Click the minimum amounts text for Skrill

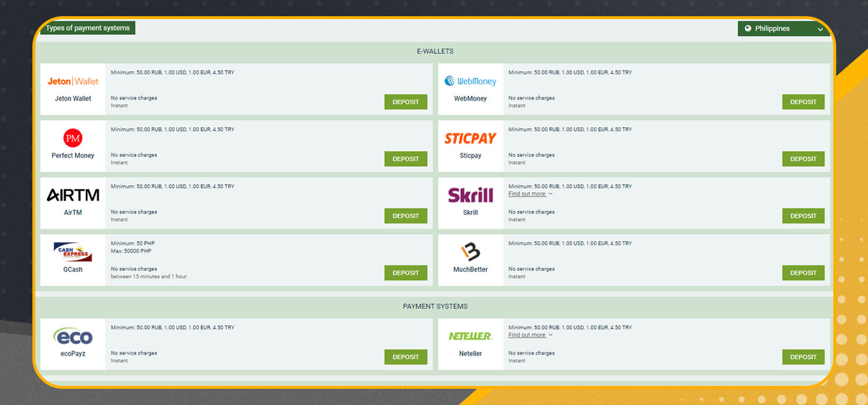[x=570, y=186]
